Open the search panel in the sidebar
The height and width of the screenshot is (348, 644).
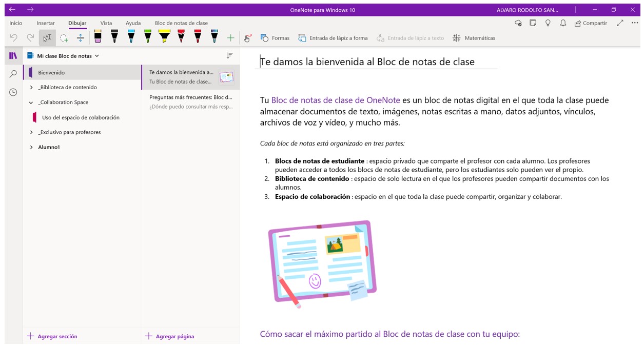[x=13, y=73]
